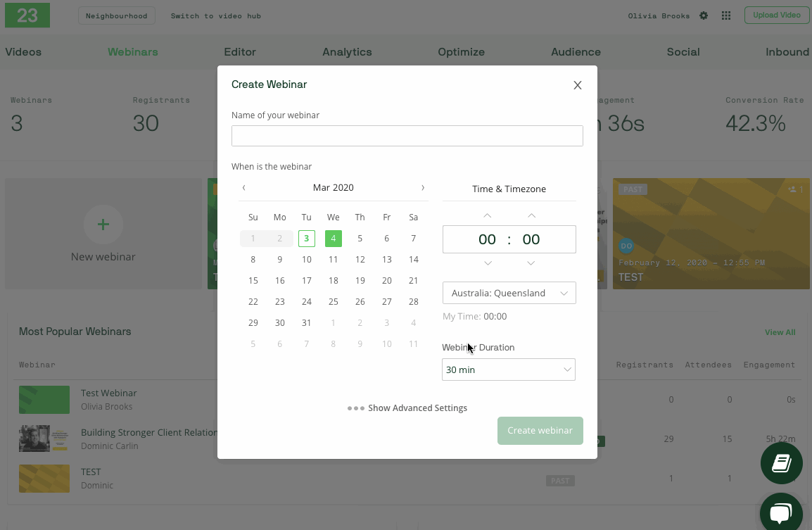Open the Webinar Duration 30 min dropdown
This screenshot has height=530, width=812.
pos(509,370)
